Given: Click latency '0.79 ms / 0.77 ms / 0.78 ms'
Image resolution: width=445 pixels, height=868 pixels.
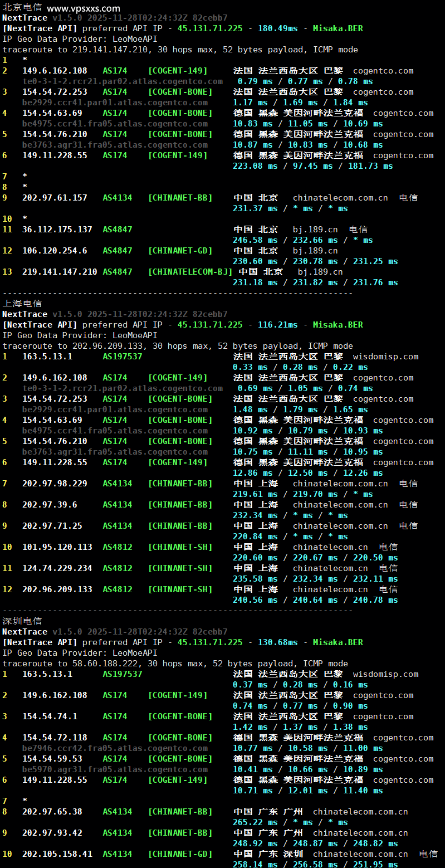Looking at the screenshot, I should pos(305,81).
